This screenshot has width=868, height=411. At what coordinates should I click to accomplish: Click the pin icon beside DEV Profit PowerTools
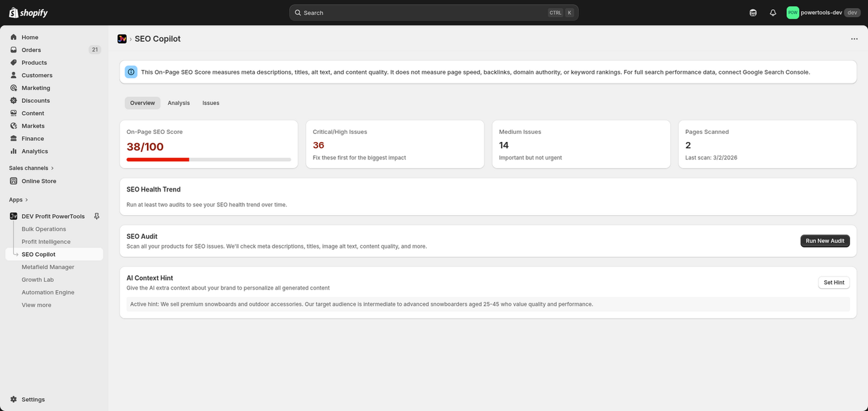96,216
